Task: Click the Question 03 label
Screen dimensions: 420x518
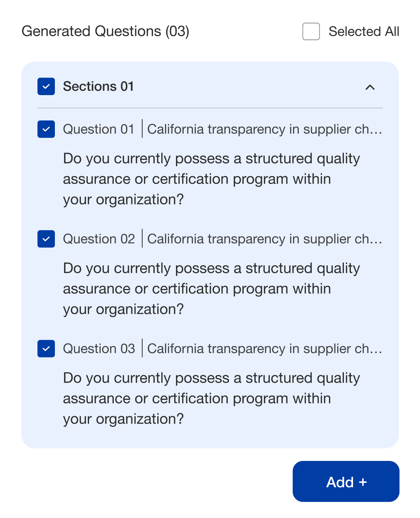Action: [99, 349]
